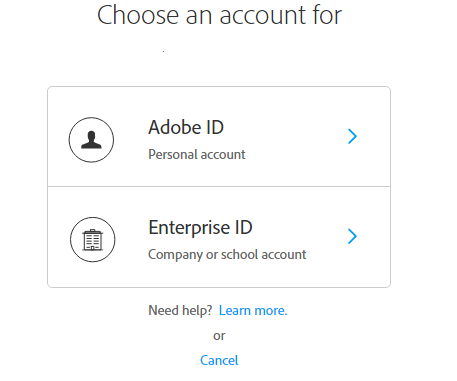Select the Adobe ID heading

[x=186, y=127]
